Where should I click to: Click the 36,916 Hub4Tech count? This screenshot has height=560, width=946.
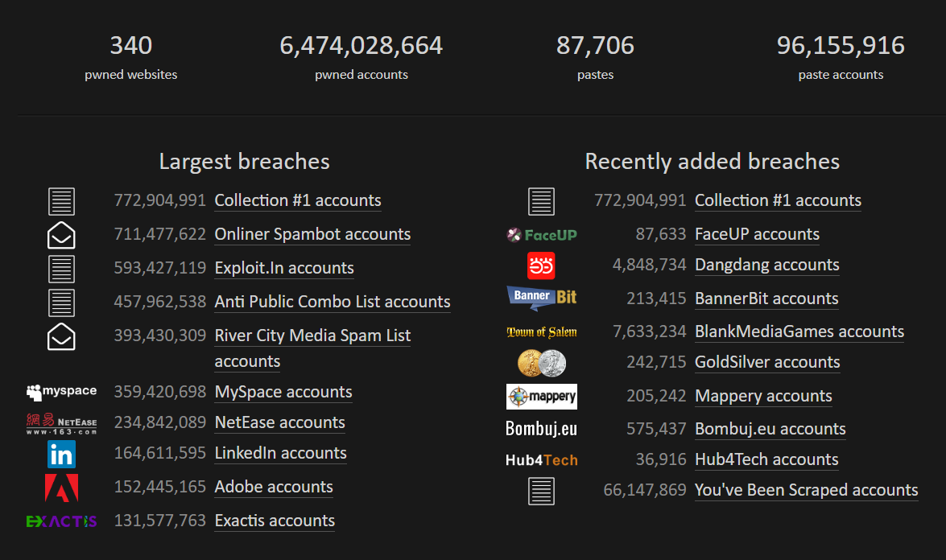pyautogui.click(x=661, y=459)
